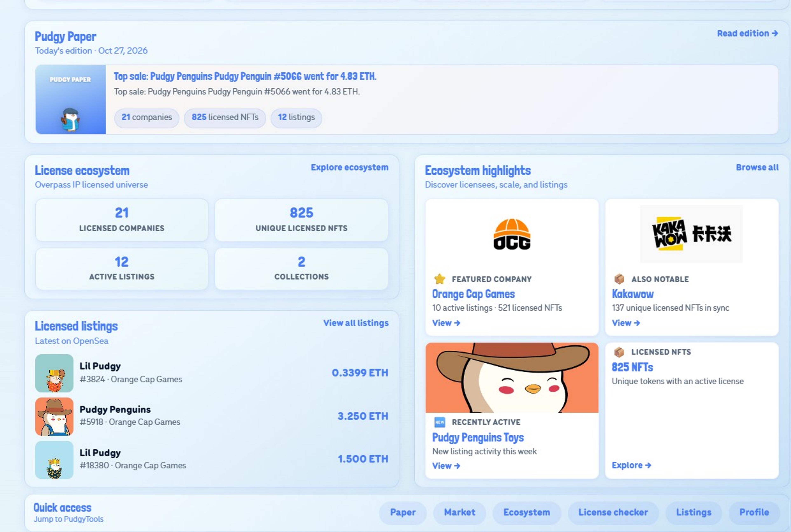The image size is (791, 532).
Task: Click Browse all in Ecosystem highlights
Action: pyautogui.click(x=757, y=167)
